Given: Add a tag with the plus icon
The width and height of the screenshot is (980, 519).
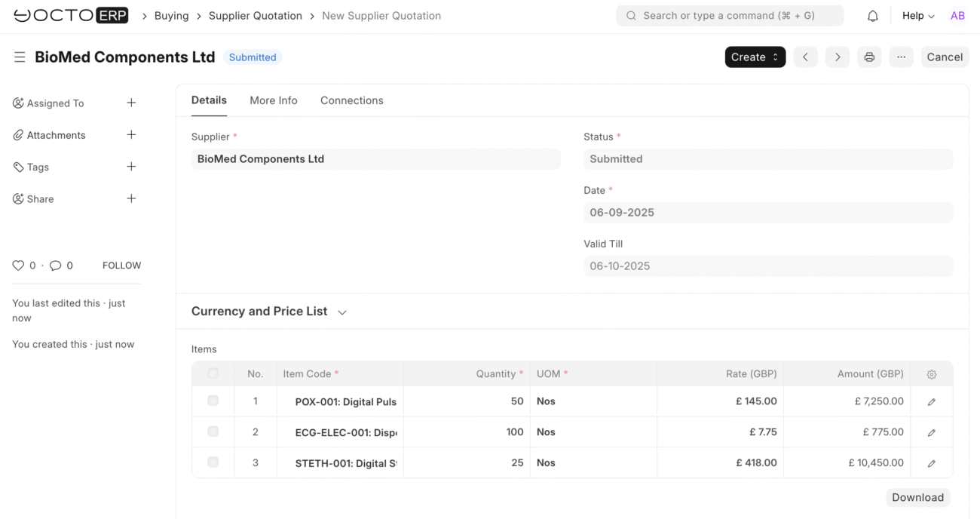Looking at the screenshot, I should coord(131,167).
